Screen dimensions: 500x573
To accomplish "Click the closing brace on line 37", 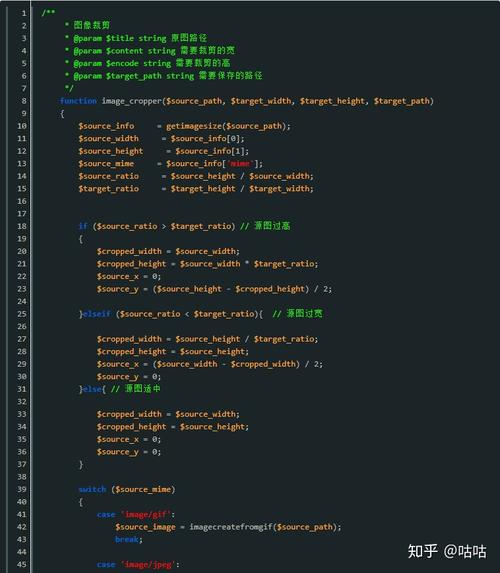I will pos(81,465).
